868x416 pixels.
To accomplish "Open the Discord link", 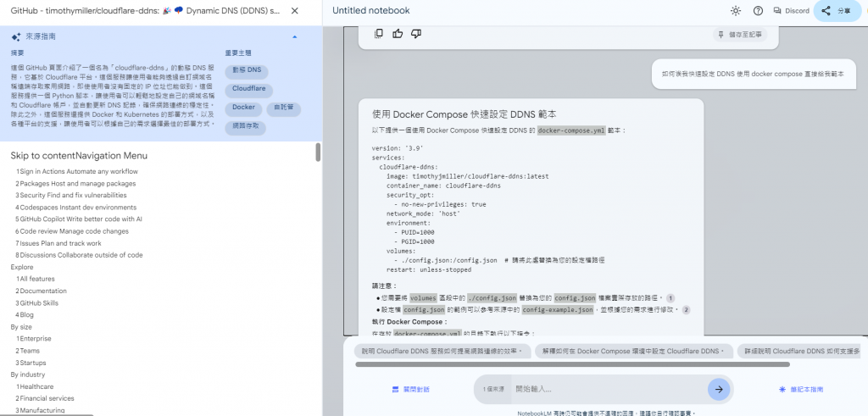I will (791, 10).
